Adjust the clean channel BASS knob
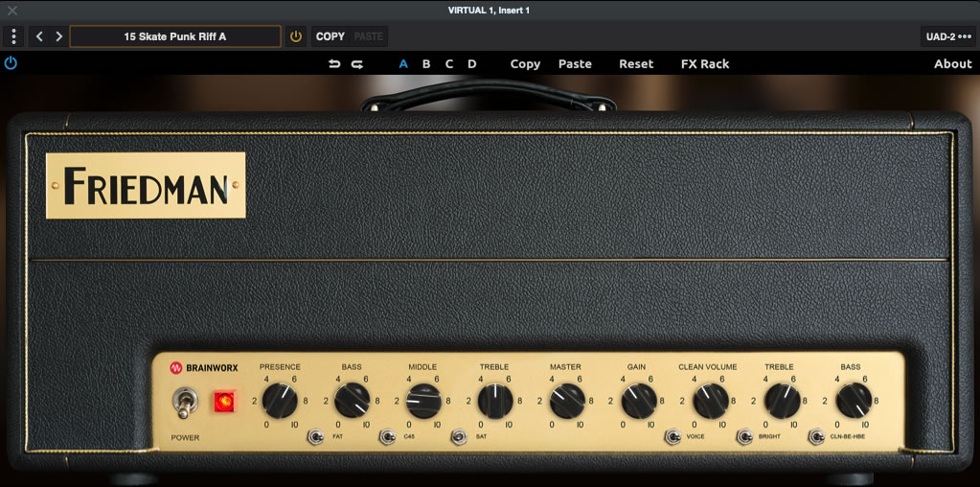The height and width of the screenshot is (487, 980). pos(854,401)
